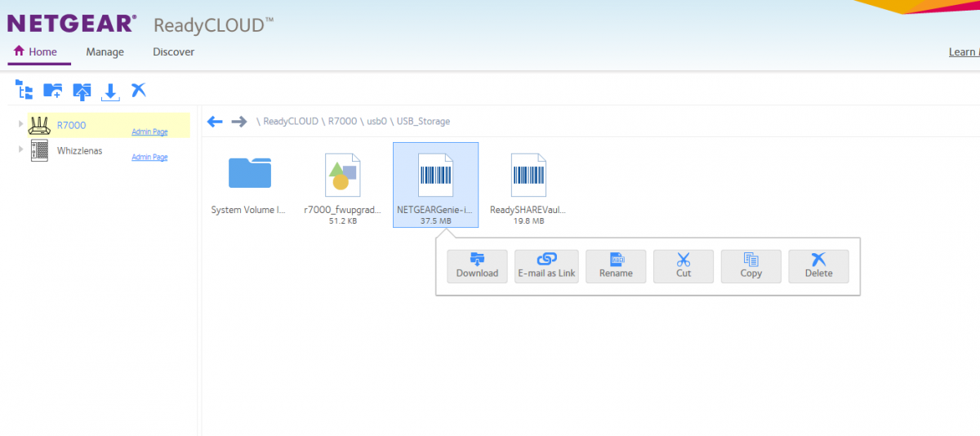Click the download toolbar icon
Image resolution: width=980 pixels, height=436 pixels.
[x=110, y=91]
